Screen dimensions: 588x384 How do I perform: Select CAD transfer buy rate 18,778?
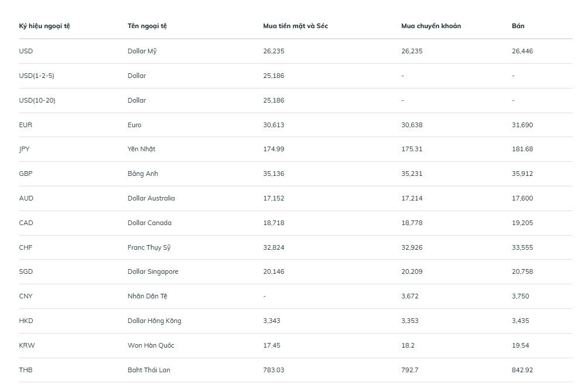point(412,223)
